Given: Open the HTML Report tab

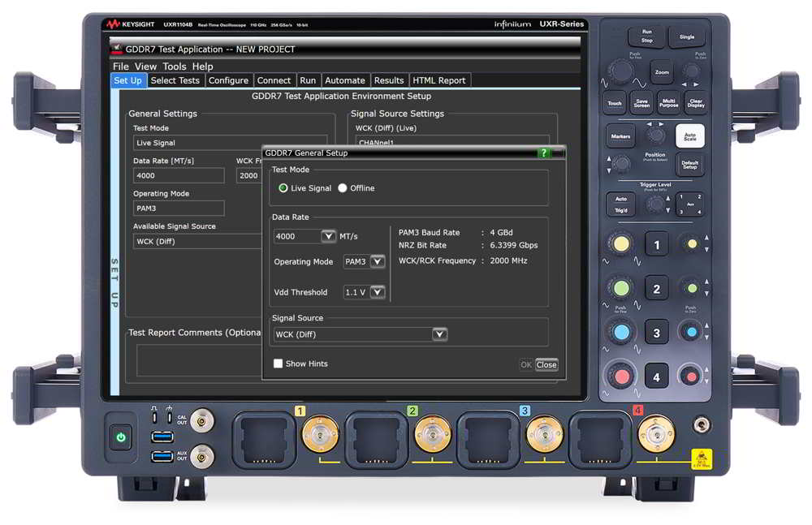Looking at the screenshot, I should [438, 80].
